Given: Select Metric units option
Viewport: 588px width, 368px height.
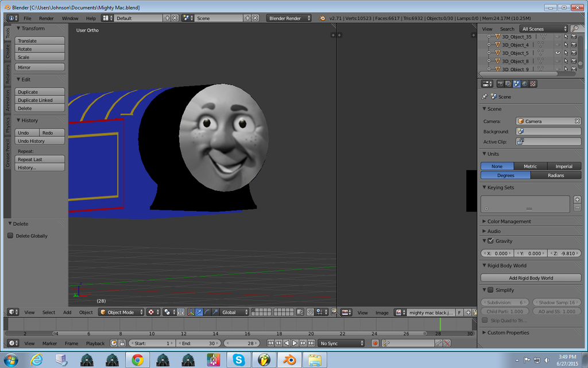Looking at the screenshot, I should point(530,166).
